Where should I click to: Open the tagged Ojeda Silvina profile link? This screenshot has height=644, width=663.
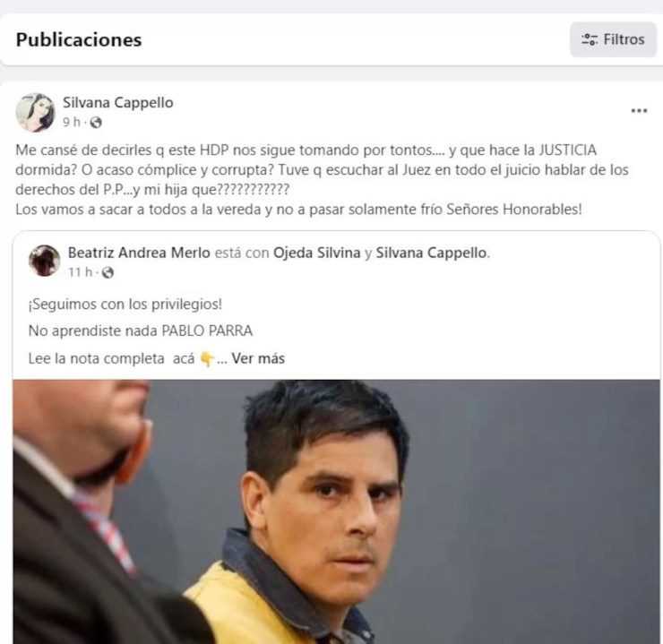coord(316,253)
